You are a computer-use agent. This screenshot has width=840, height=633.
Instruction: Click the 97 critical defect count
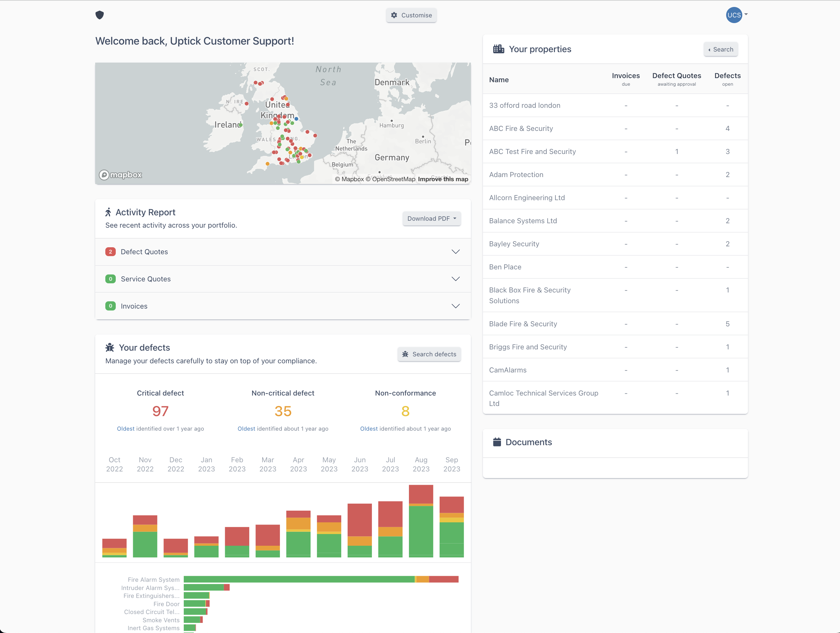coord(160,411)
